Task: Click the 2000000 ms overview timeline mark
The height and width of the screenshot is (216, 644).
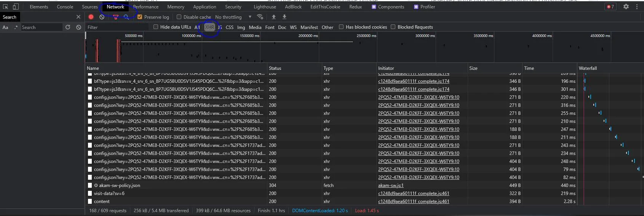Action: point(308,35)
